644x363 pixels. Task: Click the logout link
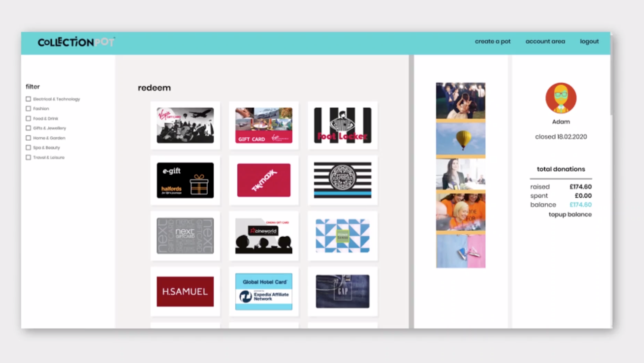pyautogui.click(x=589, y=41)
